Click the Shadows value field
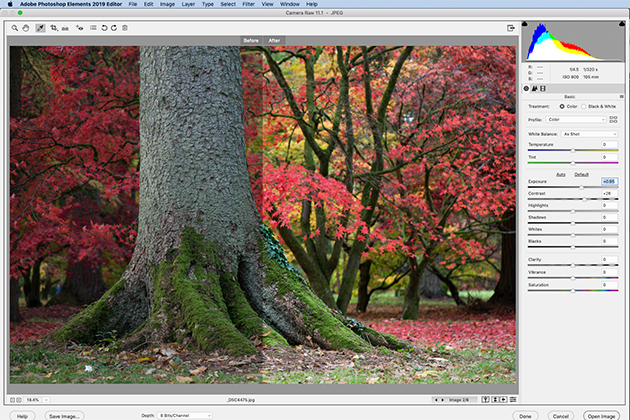Viewport: 630px width, 420px height. coord(609,217)
